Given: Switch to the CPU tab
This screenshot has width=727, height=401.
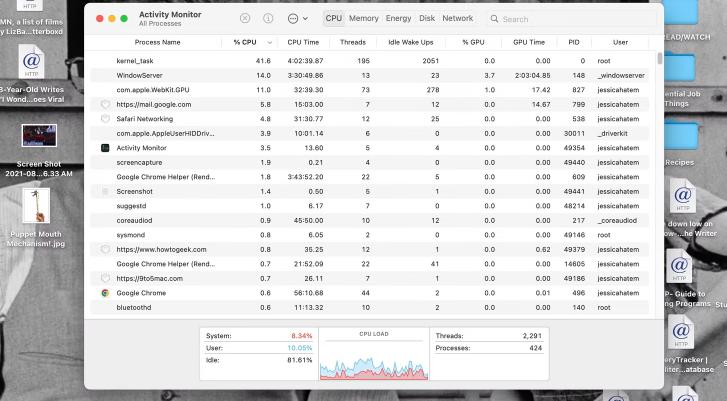Looking at the screenshot, I should (333, 18).
